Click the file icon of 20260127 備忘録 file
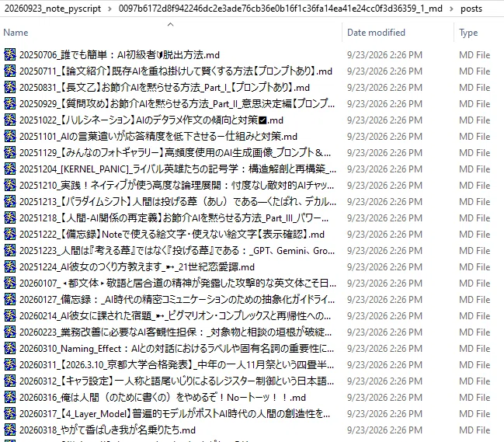Image resolution: width=504 pixels, height=442 pixels. [9, 299]
